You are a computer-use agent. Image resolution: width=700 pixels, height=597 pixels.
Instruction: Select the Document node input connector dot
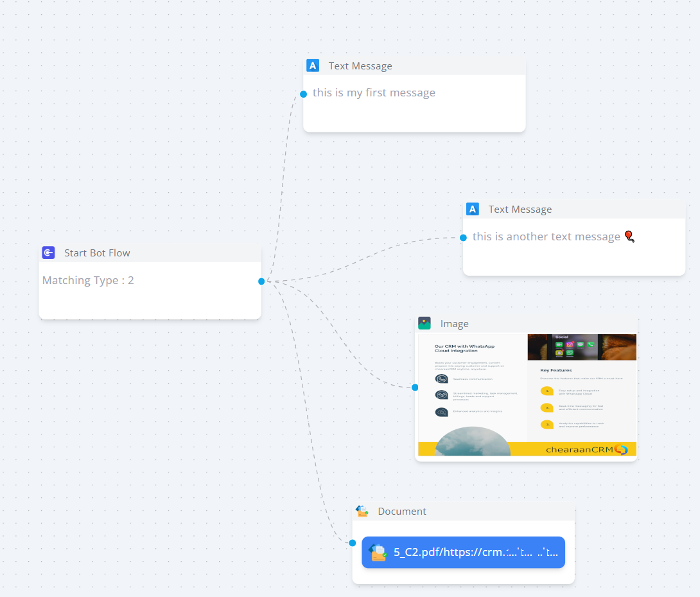coord(352,542)
